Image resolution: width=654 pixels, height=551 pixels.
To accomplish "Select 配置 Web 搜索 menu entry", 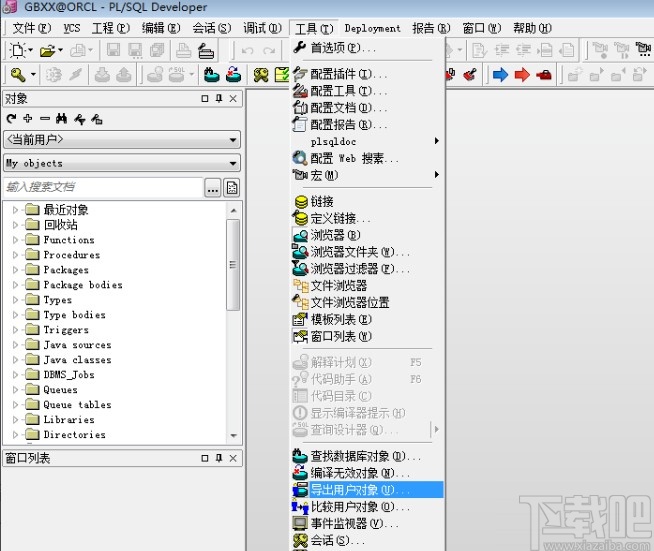I will pos(367,159).
